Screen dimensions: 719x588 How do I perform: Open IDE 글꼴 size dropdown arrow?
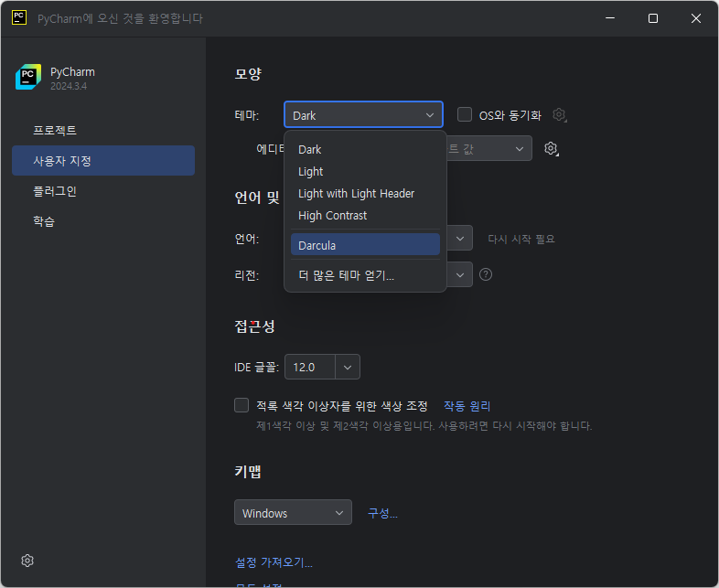(348, 367)
